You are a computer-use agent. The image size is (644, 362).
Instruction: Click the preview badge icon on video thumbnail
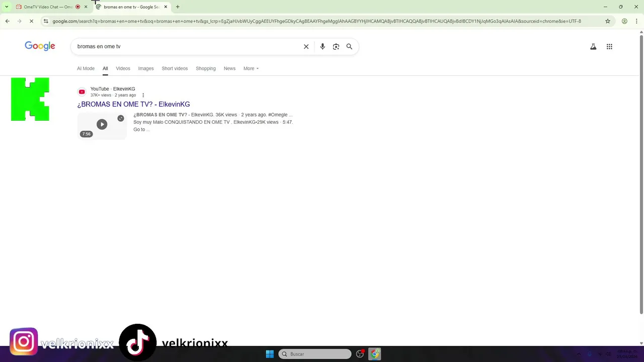(121, 118)
